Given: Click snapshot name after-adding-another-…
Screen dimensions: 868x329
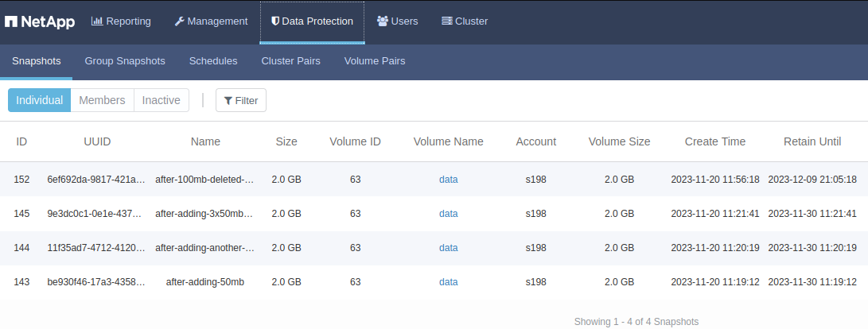Looking at the screenshot, I should (x=204, y=248).
